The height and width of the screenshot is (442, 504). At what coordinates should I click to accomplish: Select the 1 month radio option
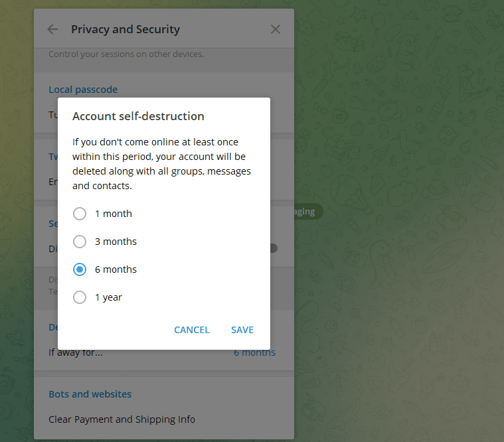click(80, 214)
